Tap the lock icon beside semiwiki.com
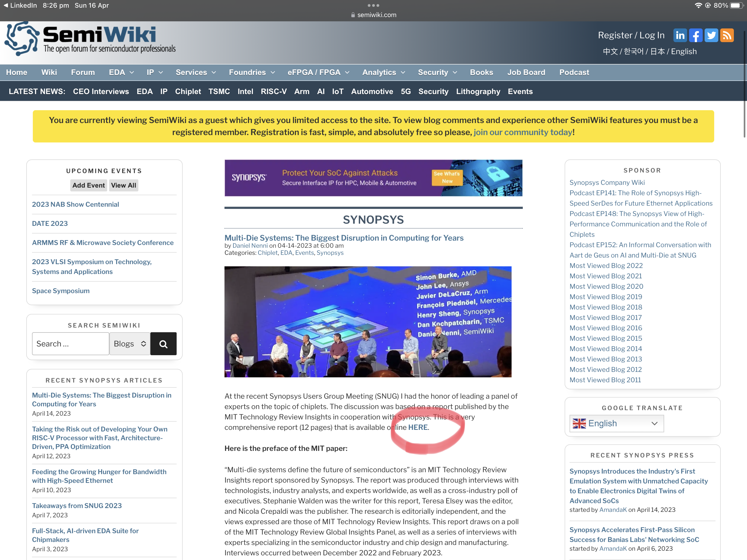The image size is (747, 560). (x=353, y=15)
